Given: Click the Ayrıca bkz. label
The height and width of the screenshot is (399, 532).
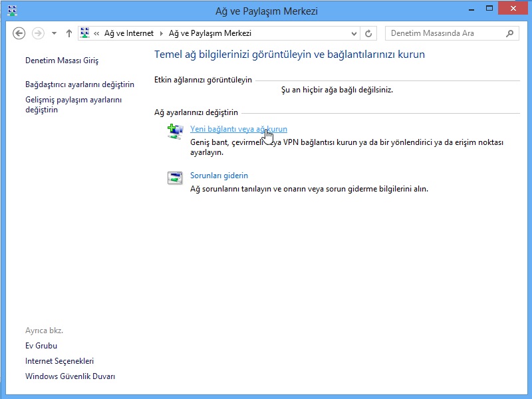Looking at the screenshot, I should pos(44,331).
